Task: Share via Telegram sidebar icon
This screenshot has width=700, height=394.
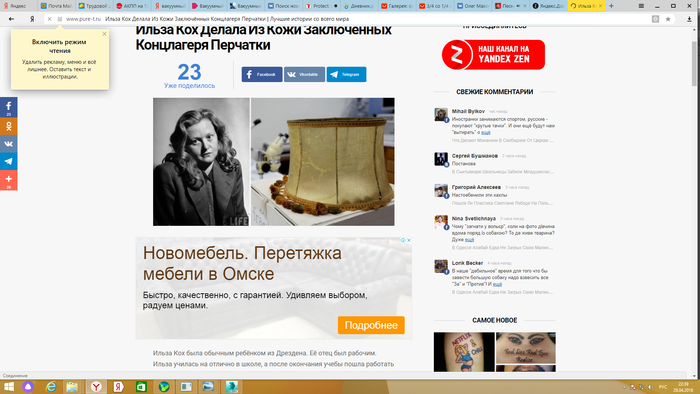Action: [8, 162]
